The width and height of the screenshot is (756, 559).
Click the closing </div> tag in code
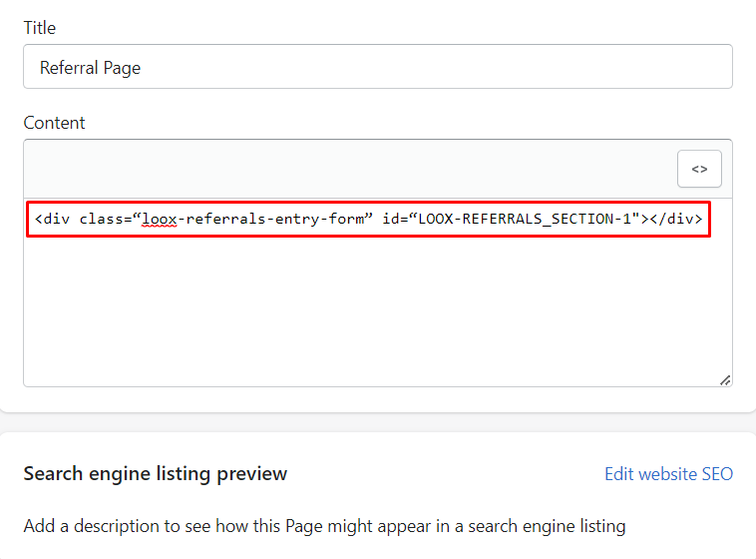click(x=677, y=219)
